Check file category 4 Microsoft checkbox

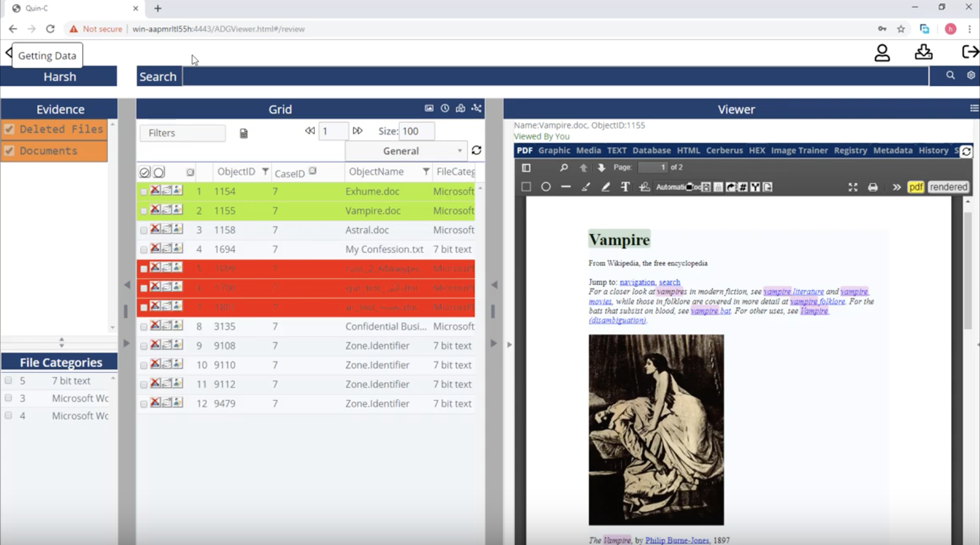click(8, 415)
